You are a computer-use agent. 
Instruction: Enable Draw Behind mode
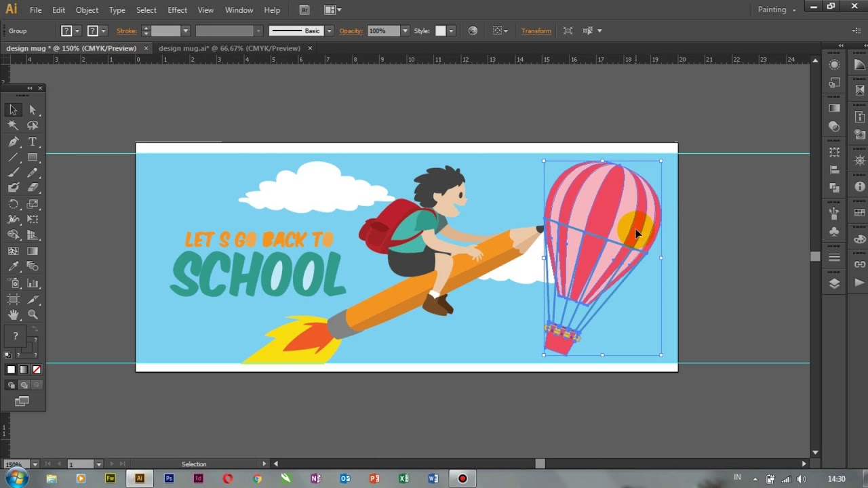click(x=24, y=385)
